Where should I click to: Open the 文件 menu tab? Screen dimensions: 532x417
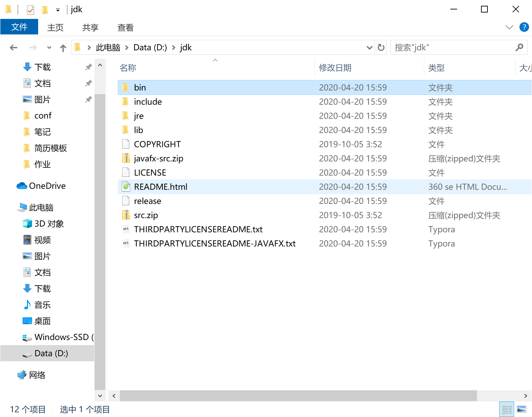tap(19, 27)
